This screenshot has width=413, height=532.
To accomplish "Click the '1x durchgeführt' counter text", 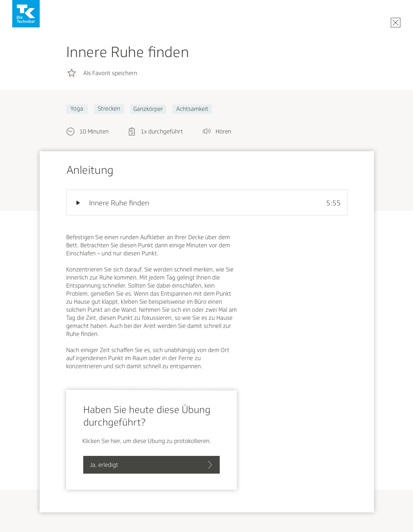I will tap(162, 132).
